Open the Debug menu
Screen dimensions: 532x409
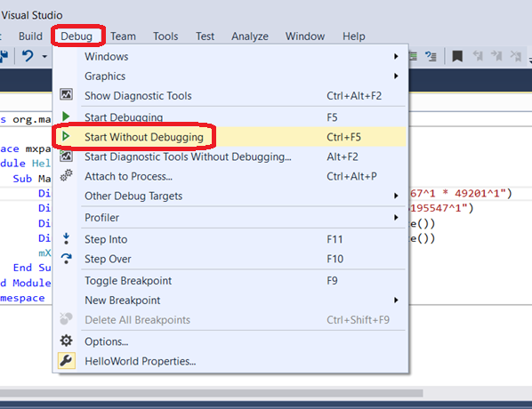coord(77,36)
